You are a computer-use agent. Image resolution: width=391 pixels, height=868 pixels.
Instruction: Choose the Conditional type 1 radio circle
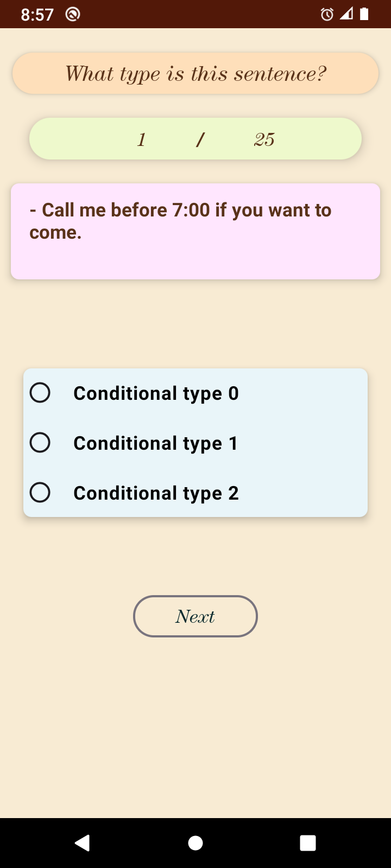click(40, 443)
